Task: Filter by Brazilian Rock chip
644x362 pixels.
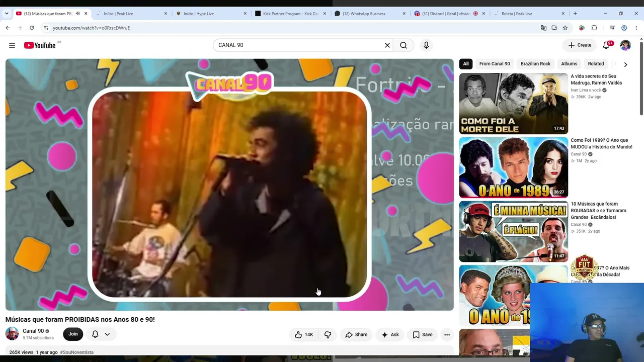Action: (535, 64)
